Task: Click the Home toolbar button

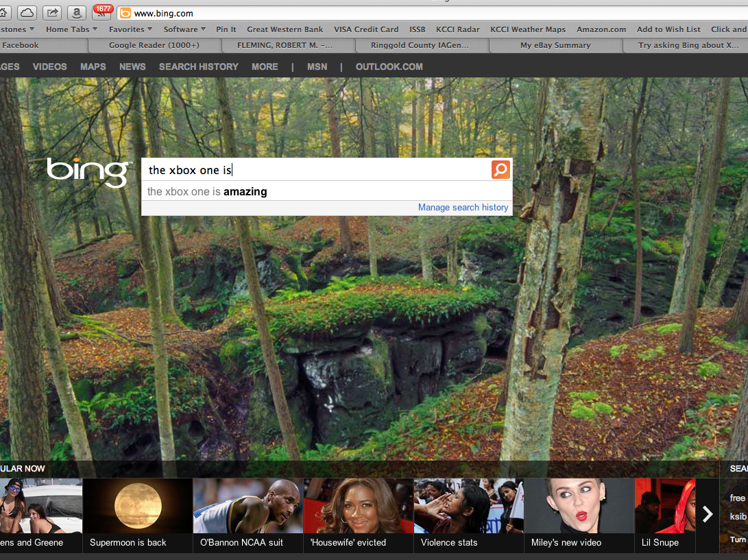Action: coord(4,13)
